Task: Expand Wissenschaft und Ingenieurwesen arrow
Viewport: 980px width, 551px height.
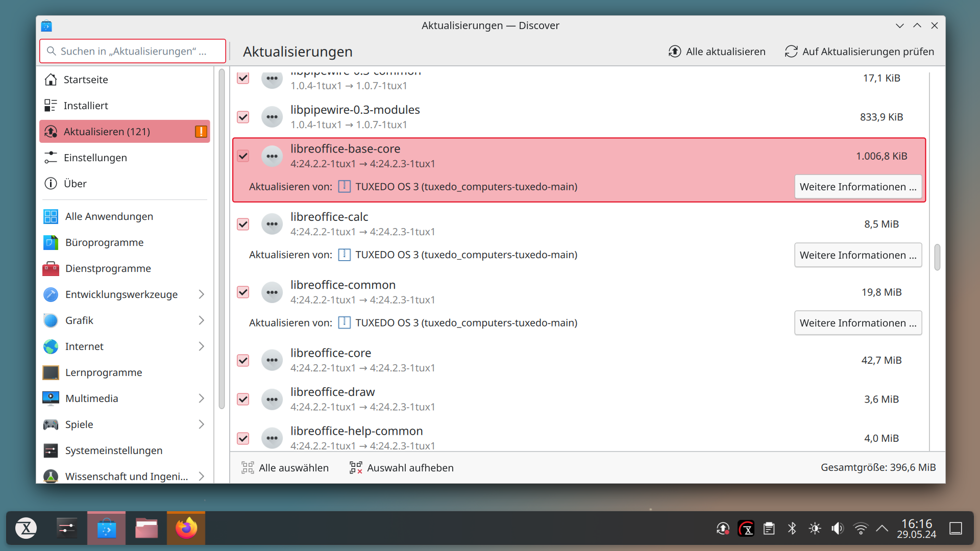Action: [x=201, y=477]
